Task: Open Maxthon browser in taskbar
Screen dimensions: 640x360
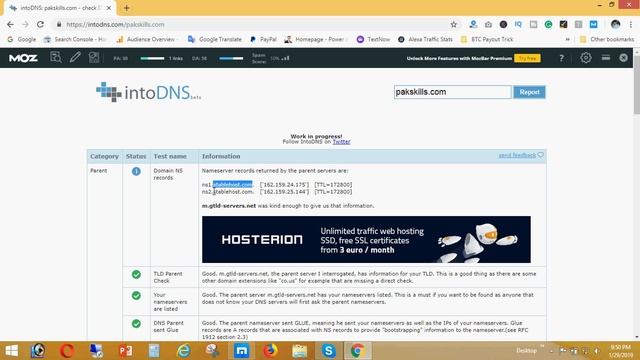Action: 241,351
